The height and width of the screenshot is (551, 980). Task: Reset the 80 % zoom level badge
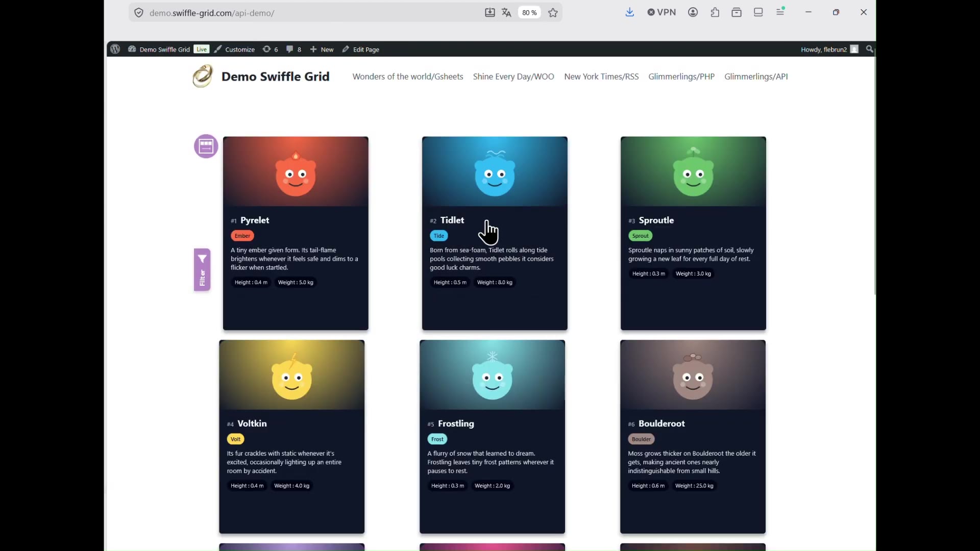tap(530, 13)
